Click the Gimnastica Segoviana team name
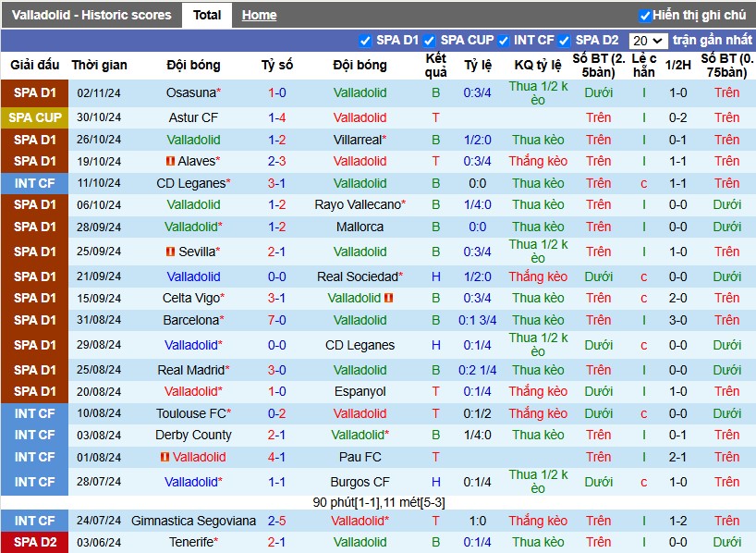 pyautogui.click(x=193, y=521)
